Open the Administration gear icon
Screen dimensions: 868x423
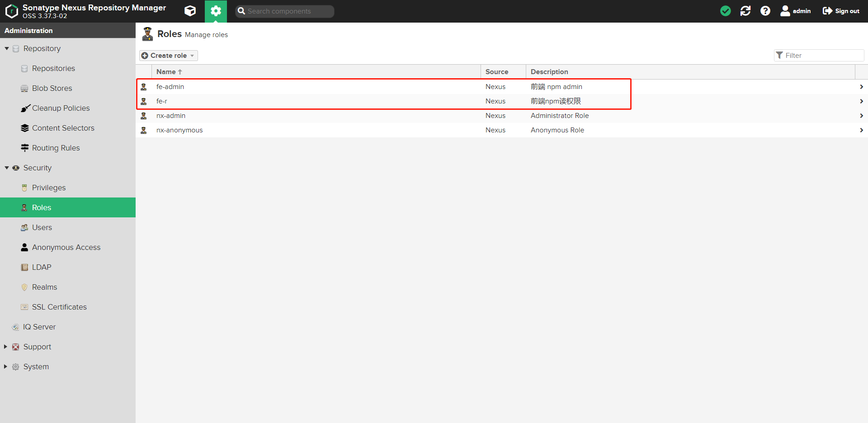click(216, 11)
